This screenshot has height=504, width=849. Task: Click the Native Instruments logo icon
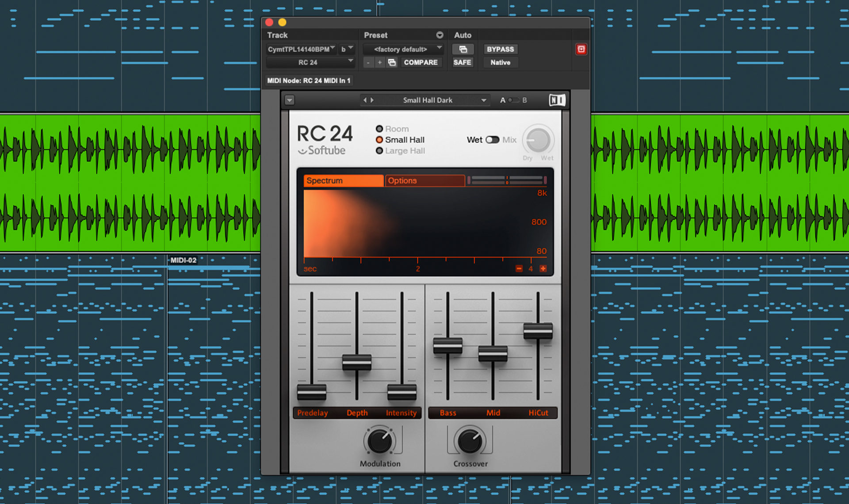click(558, 100)
